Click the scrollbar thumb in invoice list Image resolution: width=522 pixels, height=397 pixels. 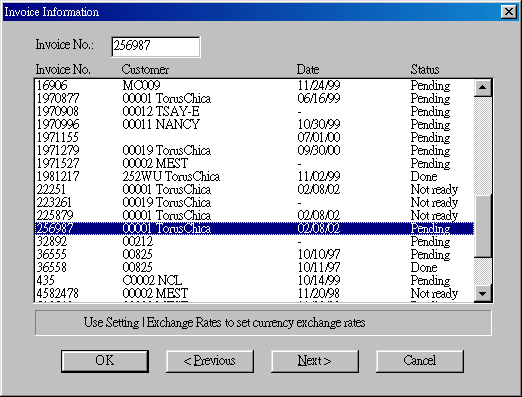click(x=482, y=226)
